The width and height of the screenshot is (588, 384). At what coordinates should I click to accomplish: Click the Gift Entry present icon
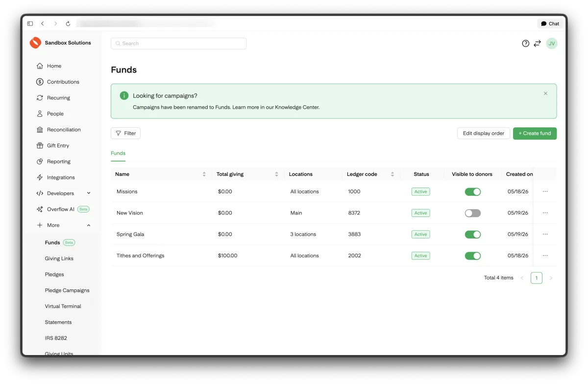pyautogui.click(x=40, y=145)
